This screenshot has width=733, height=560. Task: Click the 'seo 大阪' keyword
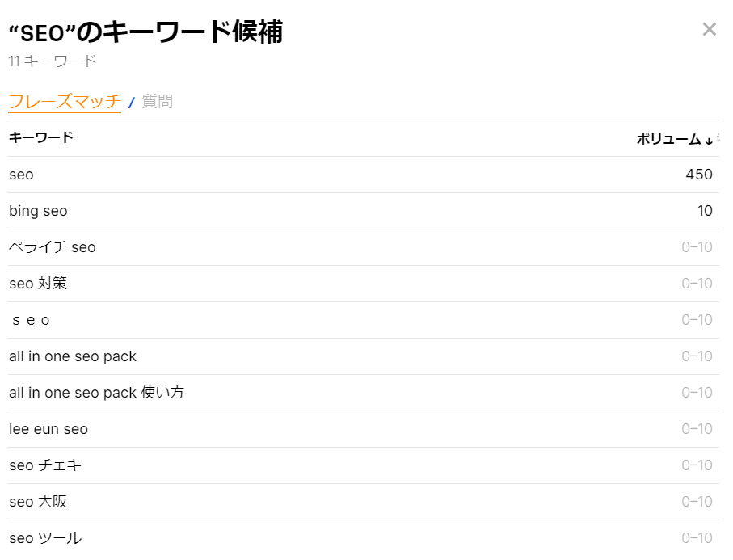tap(38, 502)
